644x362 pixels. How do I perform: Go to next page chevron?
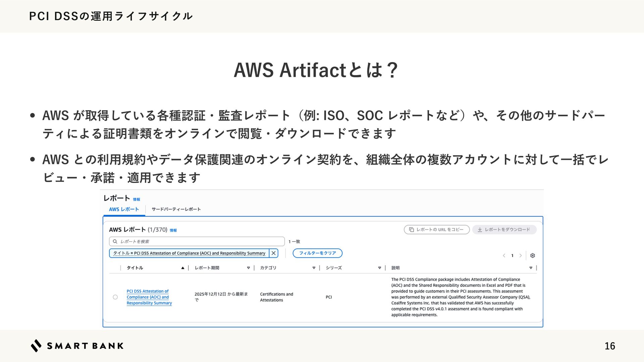click(x=521, y=255)
